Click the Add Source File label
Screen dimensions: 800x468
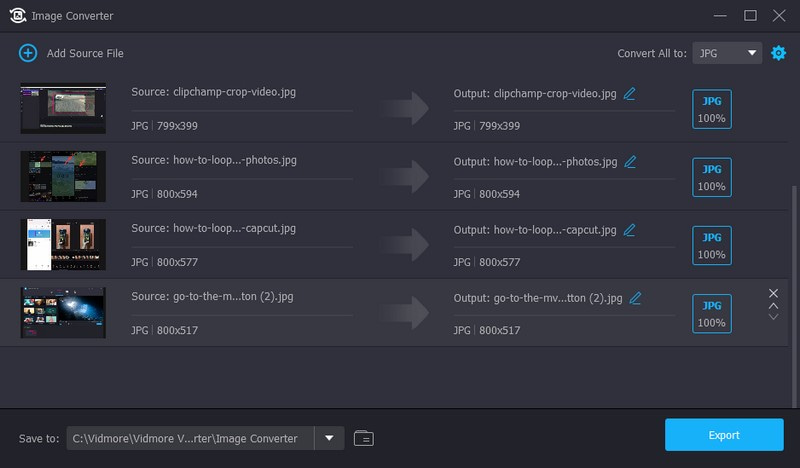click(85, 53)
